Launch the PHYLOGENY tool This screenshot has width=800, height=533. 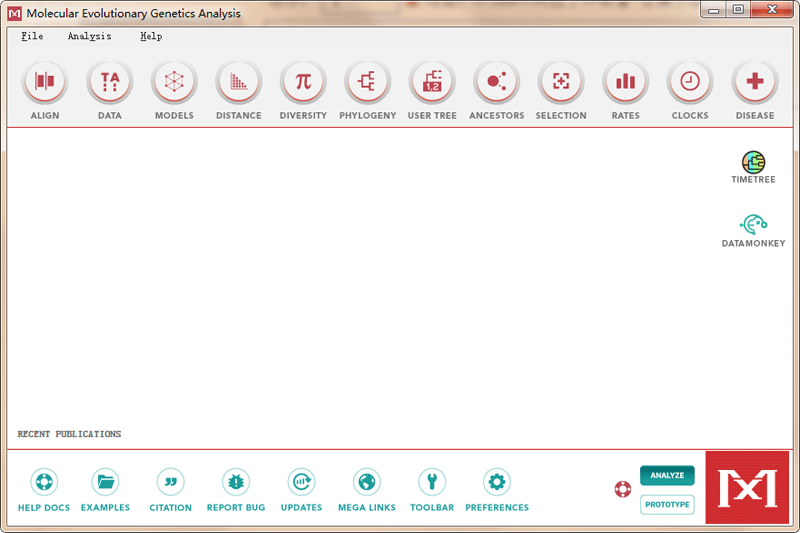pyautogui.click(x=367, y=82)
